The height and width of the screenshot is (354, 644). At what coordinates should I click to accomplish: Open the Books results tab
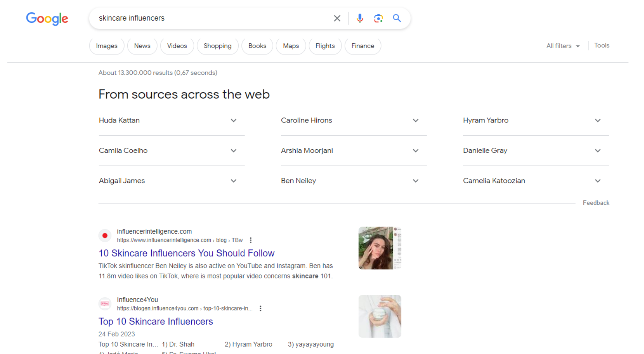pyautogui.click(x=257, y=46)
